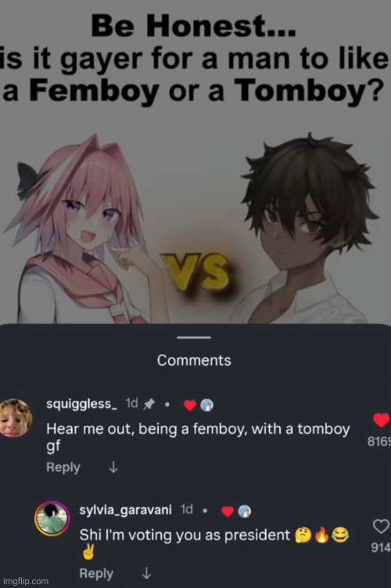Reply to squiggless_ comment
The height and width of the screenshot is (588, 391).
coord(63,467)
